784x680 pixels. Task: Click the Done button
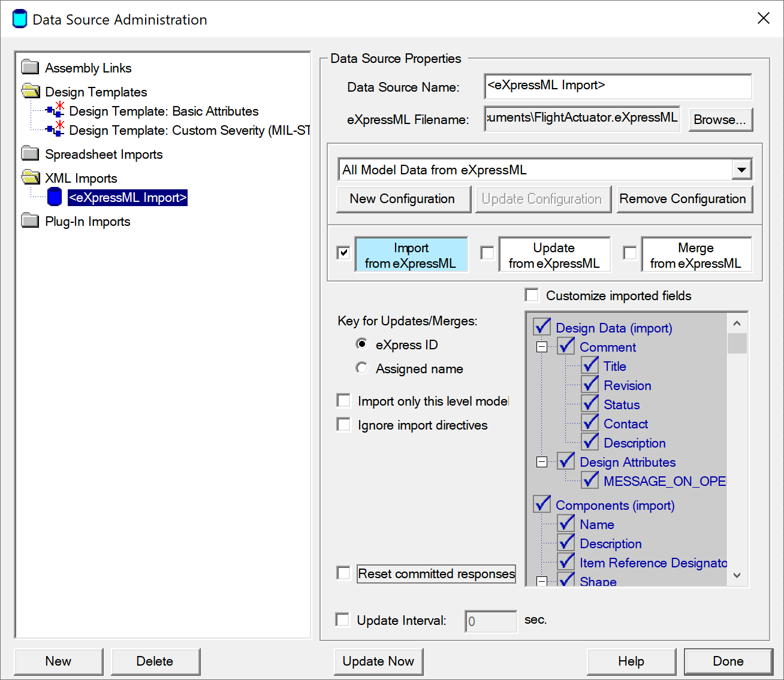pos(728,661)
